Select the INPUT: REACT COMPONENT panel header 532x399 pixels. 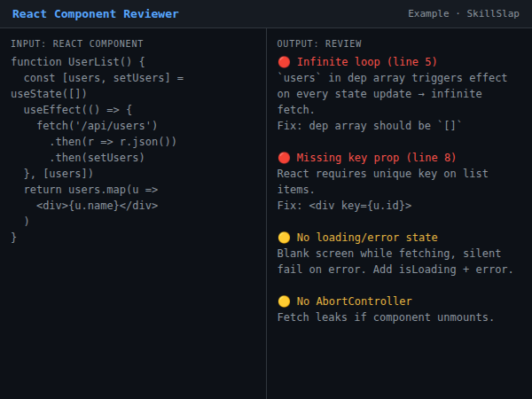click(77, 43)
